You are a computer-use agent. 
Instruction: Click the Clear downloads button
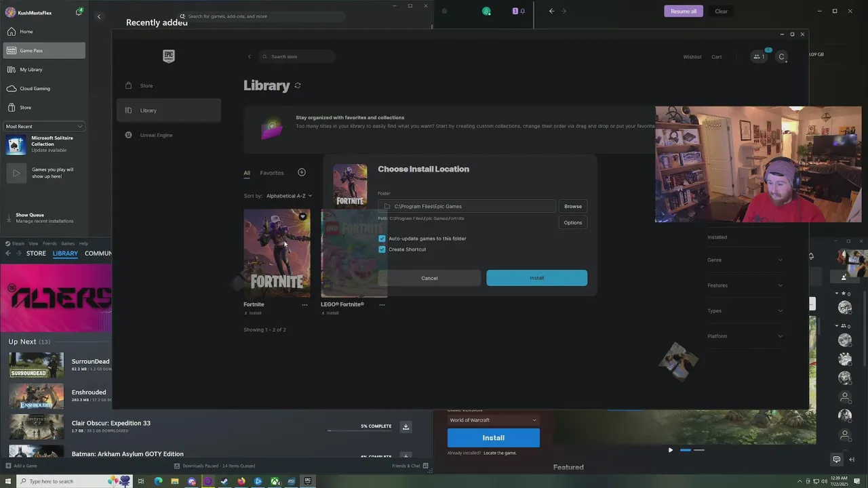[x=721, y=11]
